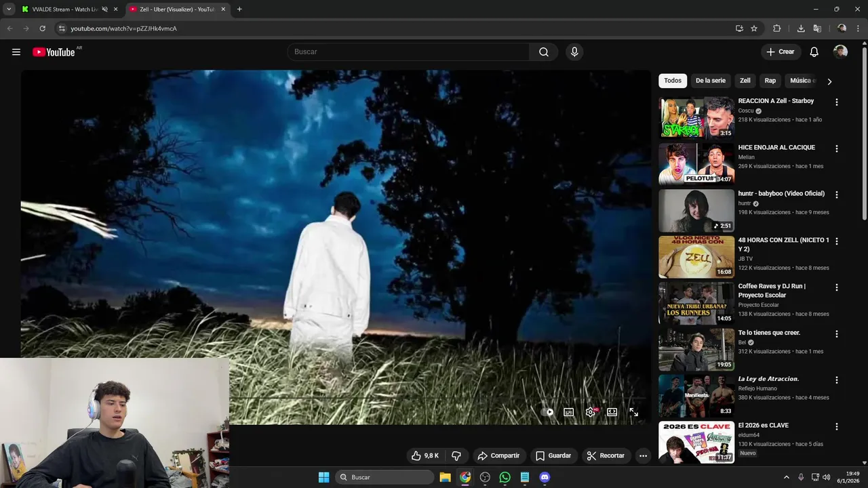Install app icon in address bar

(x=739, y=28)
